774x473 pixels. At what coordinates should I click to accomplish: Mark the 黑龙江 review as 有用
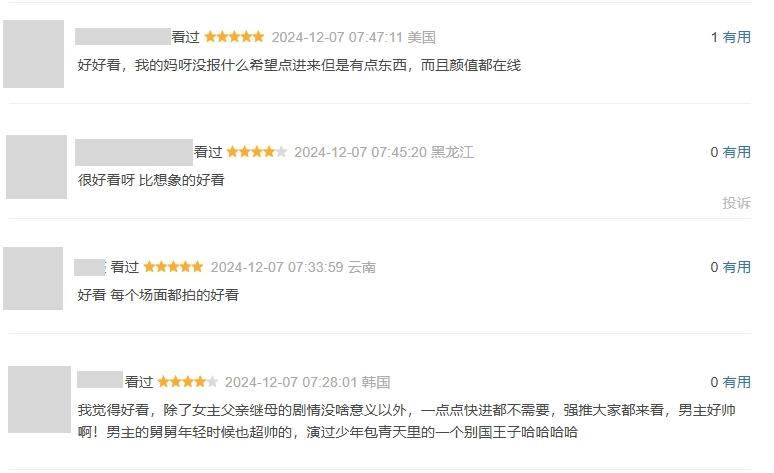pyautogui.click(x=736, y=152)
